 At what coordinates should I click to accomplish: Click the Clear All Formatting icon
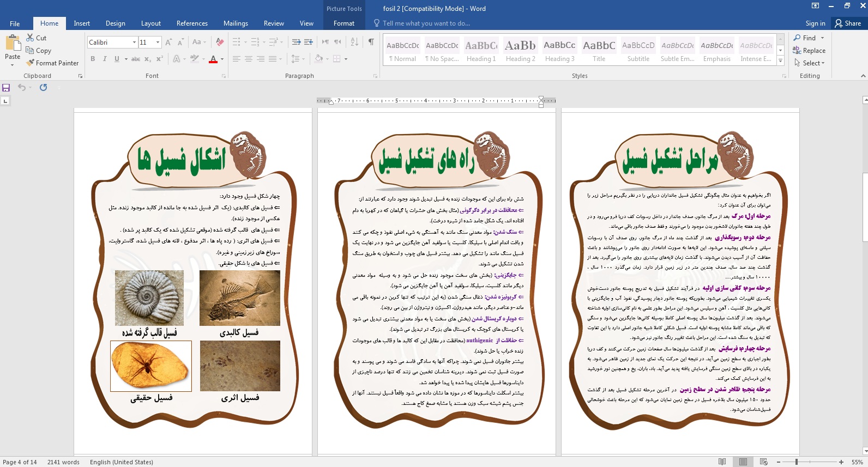(x=220, y=42)
